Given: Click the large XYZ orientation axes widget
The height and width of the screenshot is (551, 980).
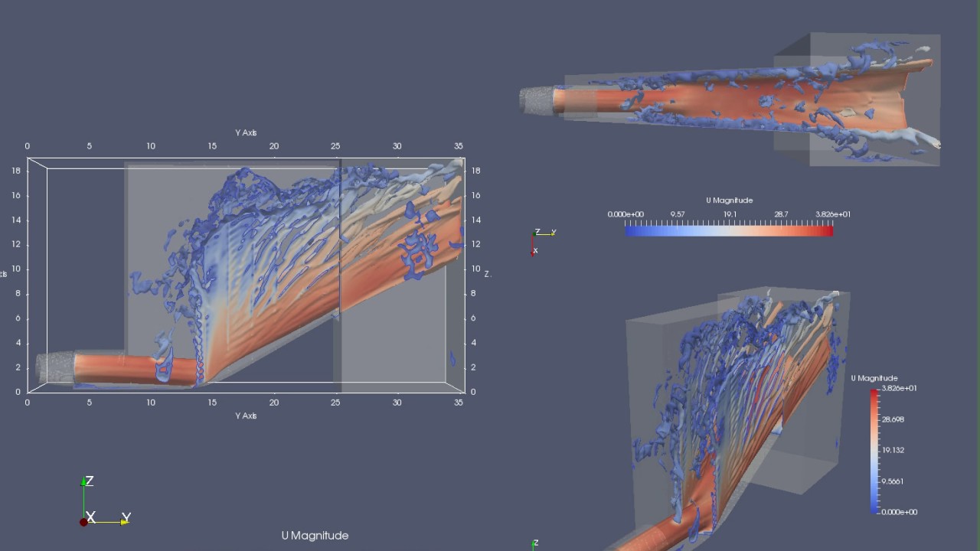Looking at the screenshot, I should pos(106,501).
